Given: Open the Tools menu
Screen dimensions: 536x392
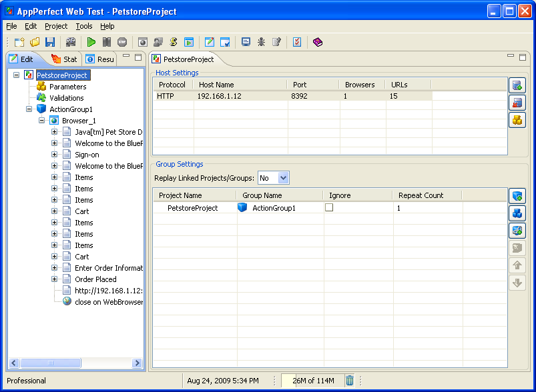Looking at the screenshot, I should point(84,26).
